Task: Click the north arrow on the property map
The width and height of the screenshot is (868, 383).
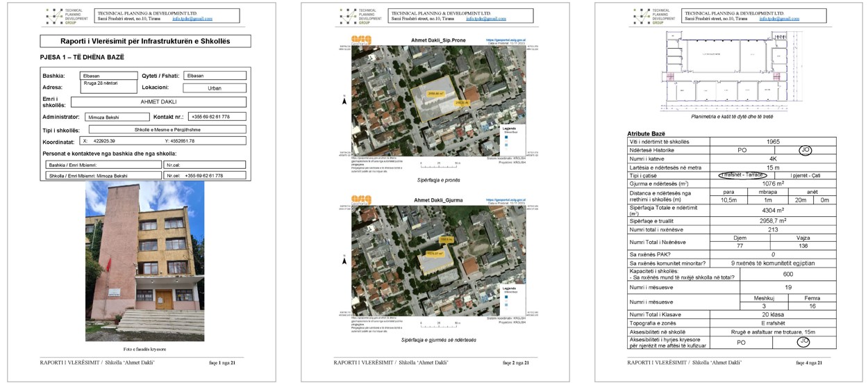Action: coord(345,101)
